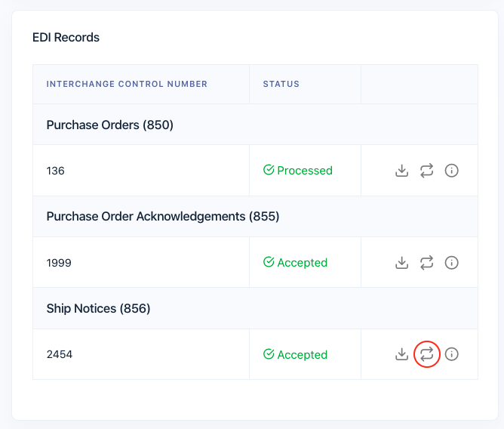
Task: Select the Purchase Orders (850) group row
Action: (110, 125)
